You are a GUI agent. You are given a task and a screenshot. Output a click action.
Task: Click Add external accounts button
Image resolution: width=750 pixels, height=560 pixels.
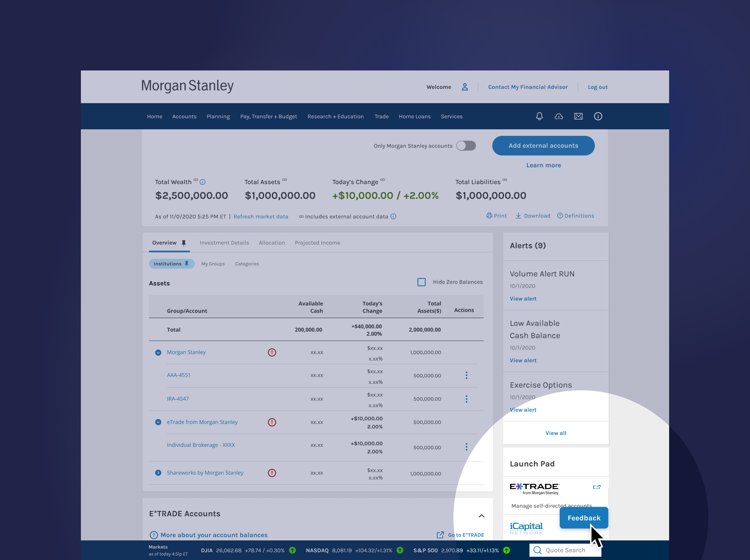543,146
